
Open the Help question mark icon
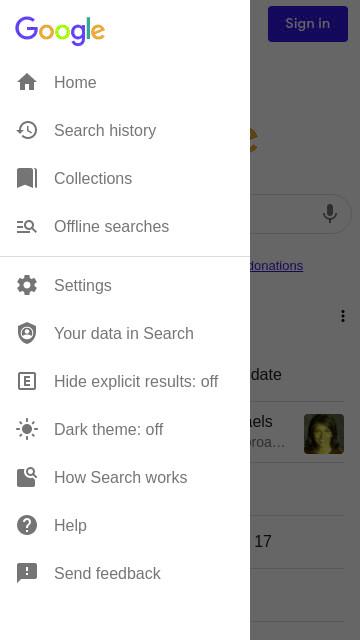(x=27, y=525)
